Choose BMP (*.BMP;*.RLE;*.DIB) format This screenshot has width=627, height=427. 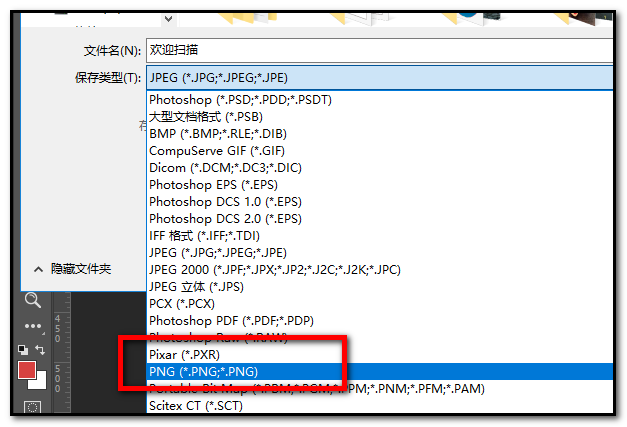click(379, 134)
